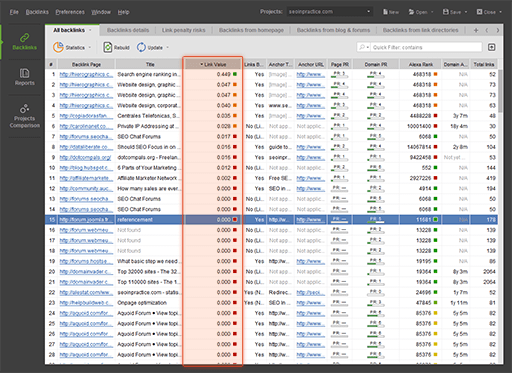Click the Update refresh icon
This screenshot has width=512, height=373.
141,47
